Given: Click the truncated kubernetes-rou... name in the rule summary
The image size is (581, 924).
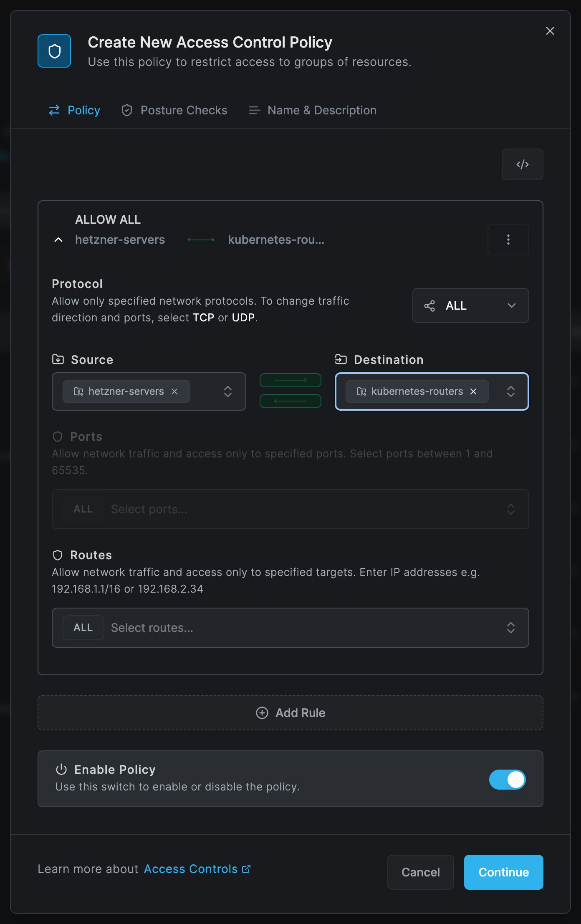Looking at the screenshot, I should tap(276, 240).
